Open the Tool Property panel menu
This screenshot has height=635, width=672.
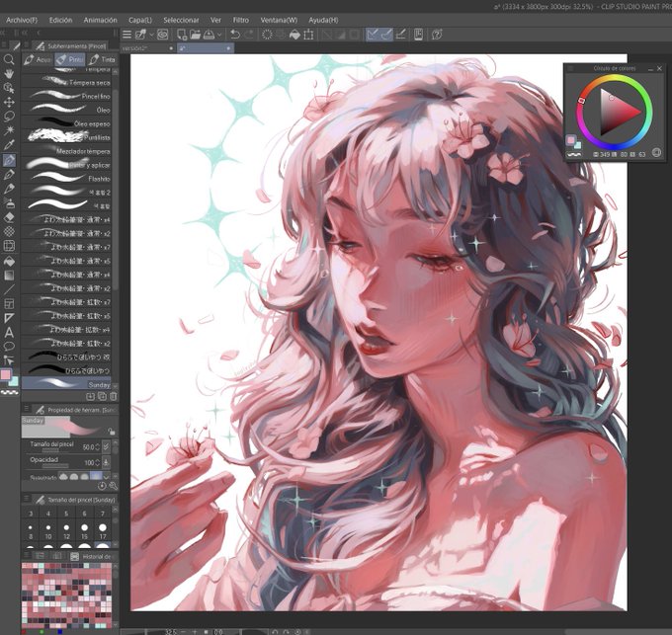27,410
